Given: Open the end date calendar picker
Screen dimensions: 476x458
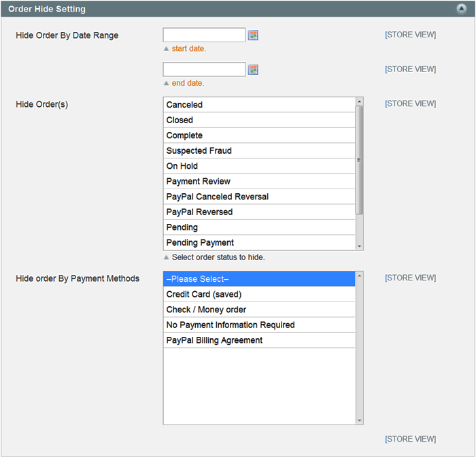Looking at the screenshot, I should tap(253, 69).
